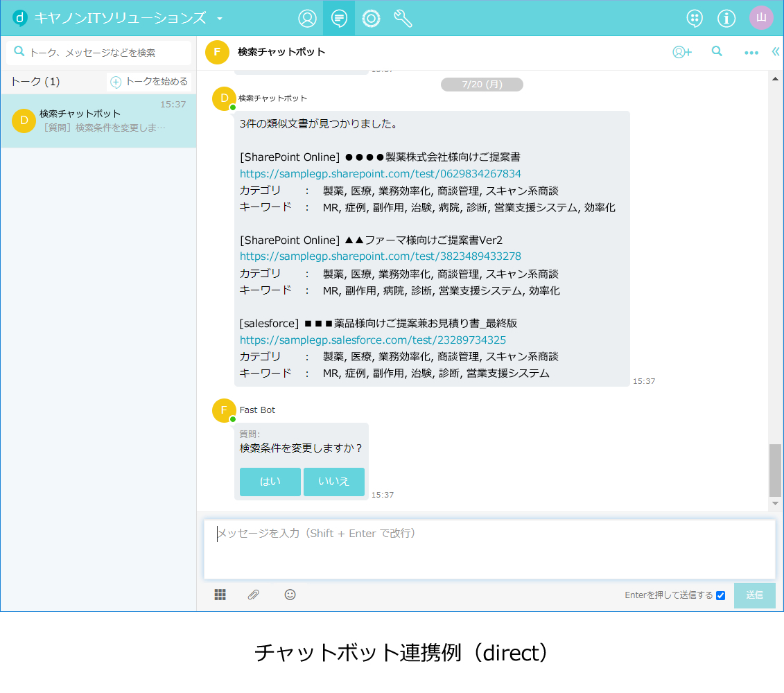Click the はい button
Screen dimensions: 784x693
point(270,482)
